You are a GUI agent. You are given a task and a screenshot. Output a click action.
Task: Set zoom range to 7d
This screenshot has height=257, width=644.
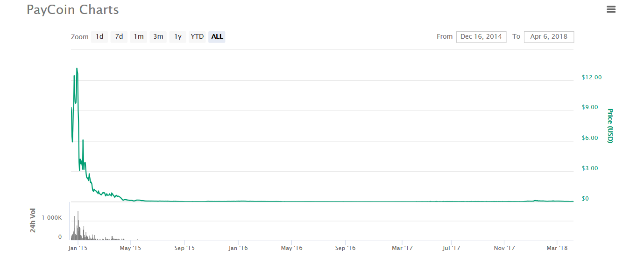coord(119,36)
